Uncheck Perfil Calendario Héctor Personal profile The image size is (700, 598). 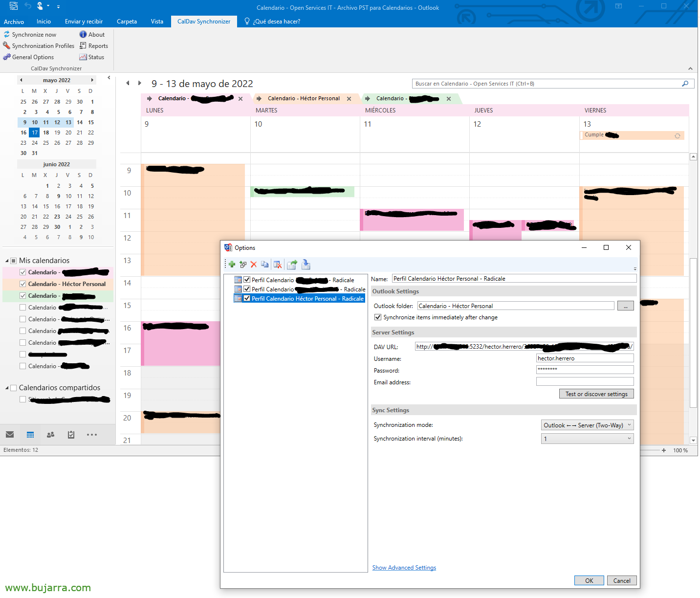247,298
